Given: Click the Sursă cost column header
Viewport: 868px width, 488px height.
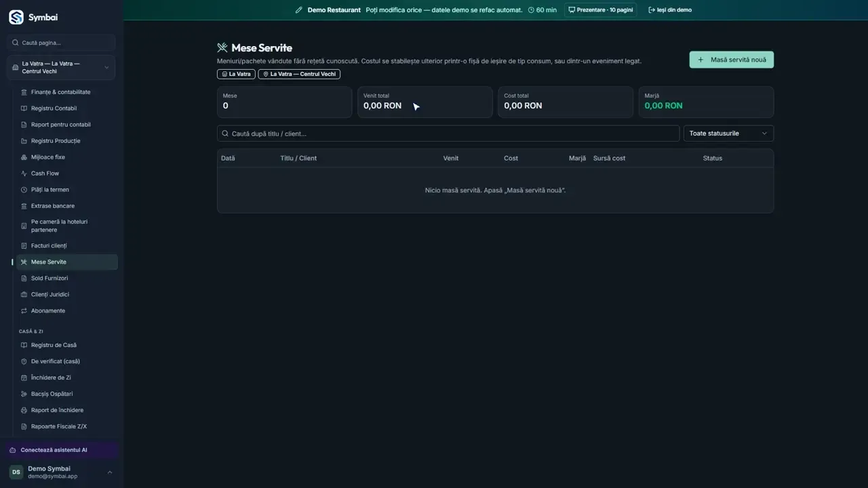Looking at the screenshot, I should 609,158.
